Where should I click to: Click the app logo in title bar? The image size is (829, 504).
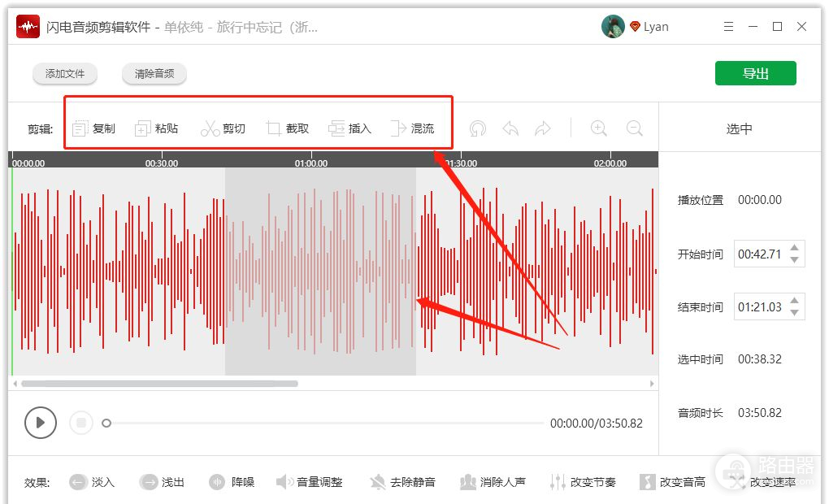pyautogui.click(x=28, y=27)
